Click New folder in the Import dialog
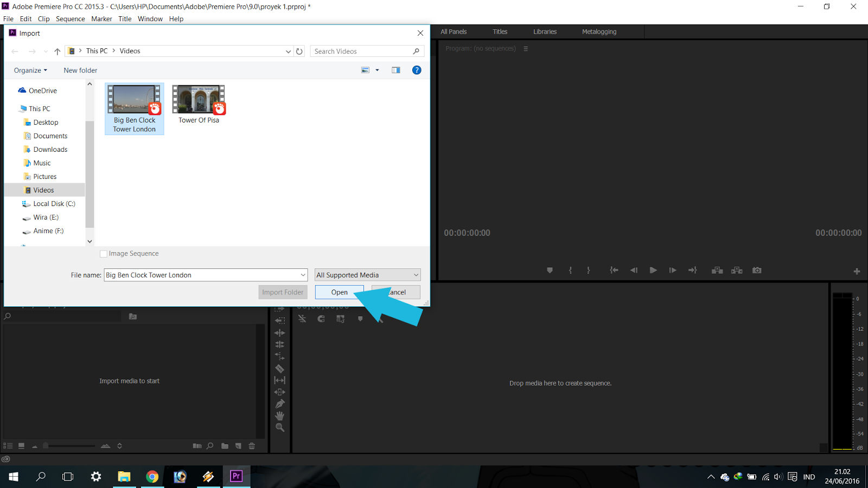 click(80, 70)
